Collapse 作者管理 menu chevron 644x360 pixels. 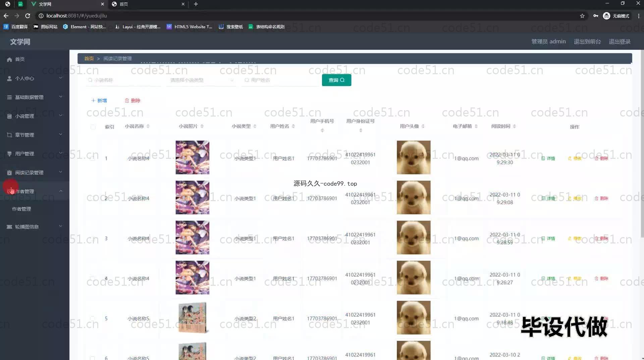(x=61, y=191)
